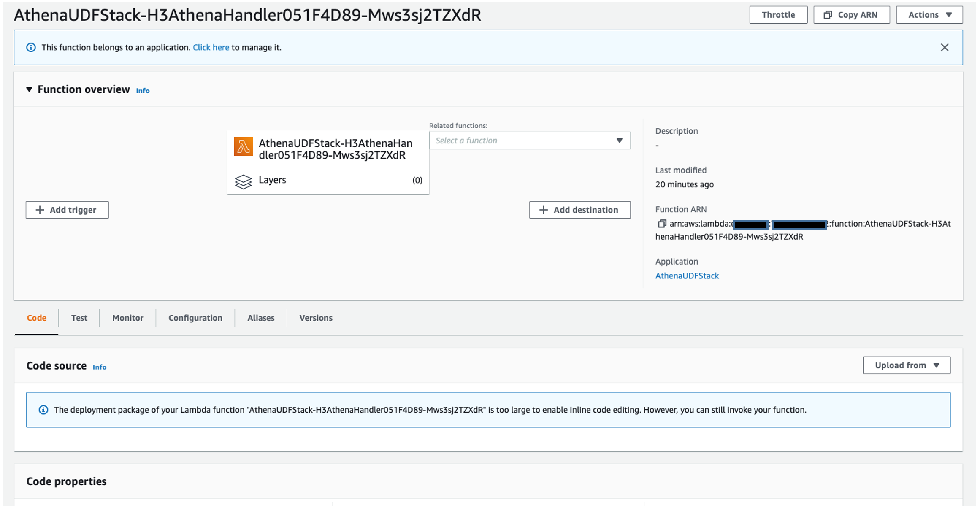Copy the function ARN using the copy icon

(x=662, y=224)
